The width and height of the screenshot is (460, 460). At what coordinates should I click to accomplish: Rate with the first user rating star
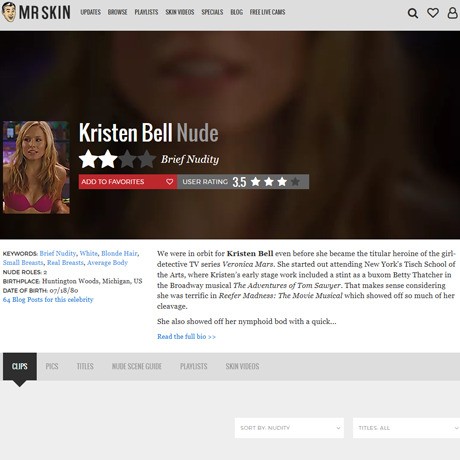coord(256,182)
